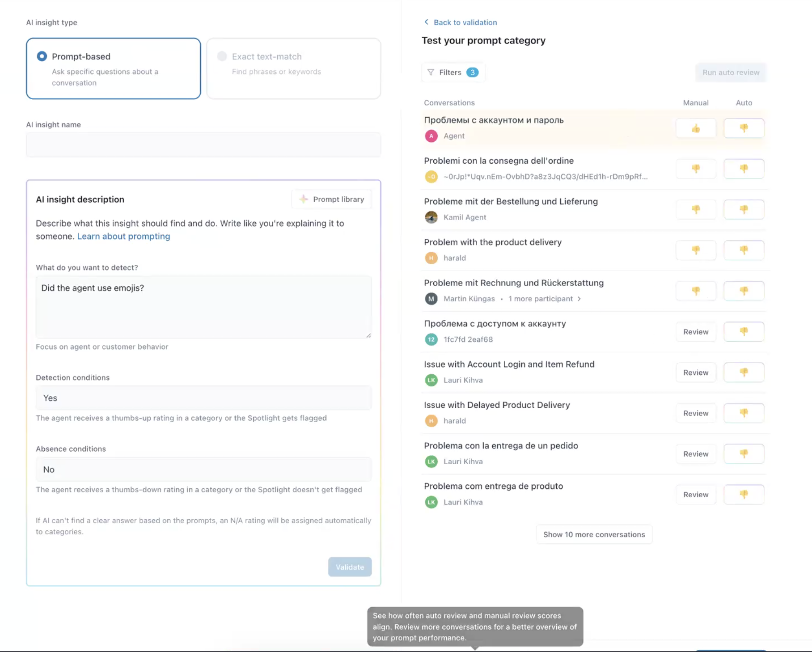Image resolution: width=812 pixels, height=652 pixels.
Task: Click the Detection conditions Yes field
Action: (x=203, y=398)
